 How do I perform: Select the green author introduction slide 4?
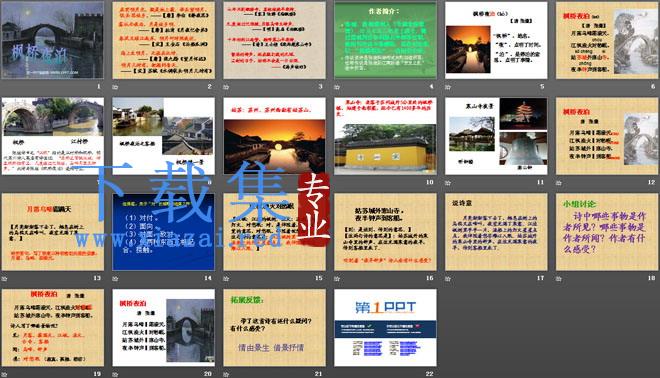(x=385, y=40)
